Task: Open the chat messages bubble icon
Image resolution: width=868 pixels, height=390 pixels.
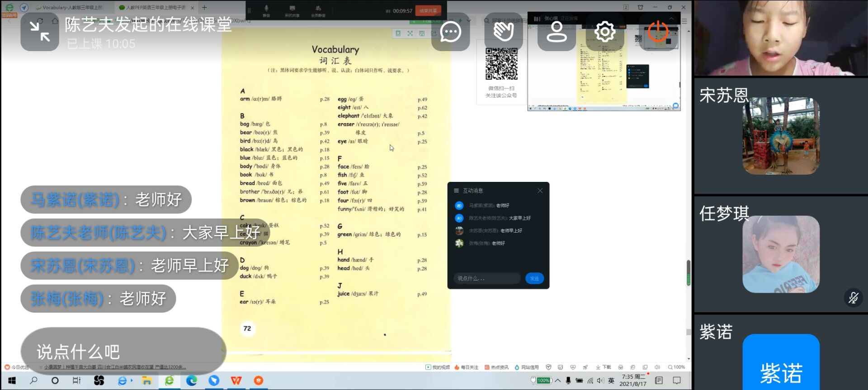Action: pos(450,32)
